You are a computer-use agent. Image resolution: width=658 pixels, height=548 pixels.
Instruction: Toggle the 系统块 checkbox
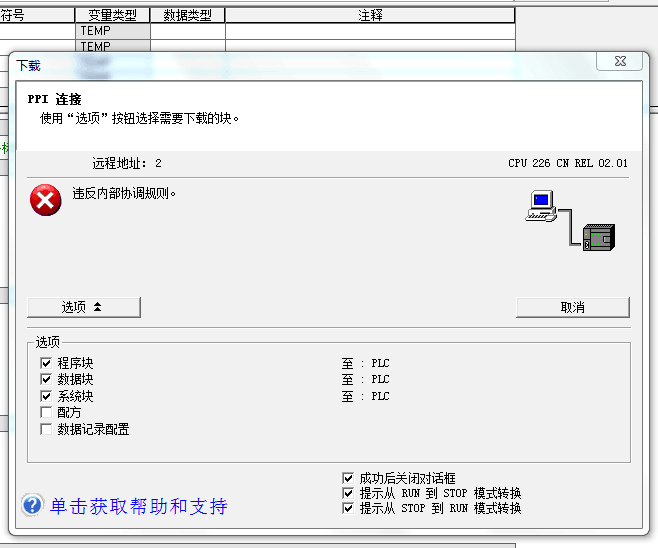(46, 396)
